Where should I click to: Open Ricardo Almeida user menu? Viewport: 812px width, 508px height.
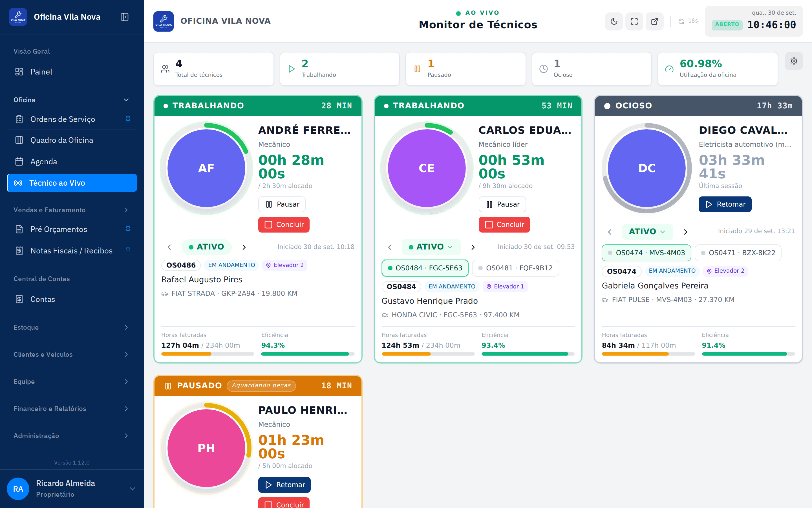[72, 489]
